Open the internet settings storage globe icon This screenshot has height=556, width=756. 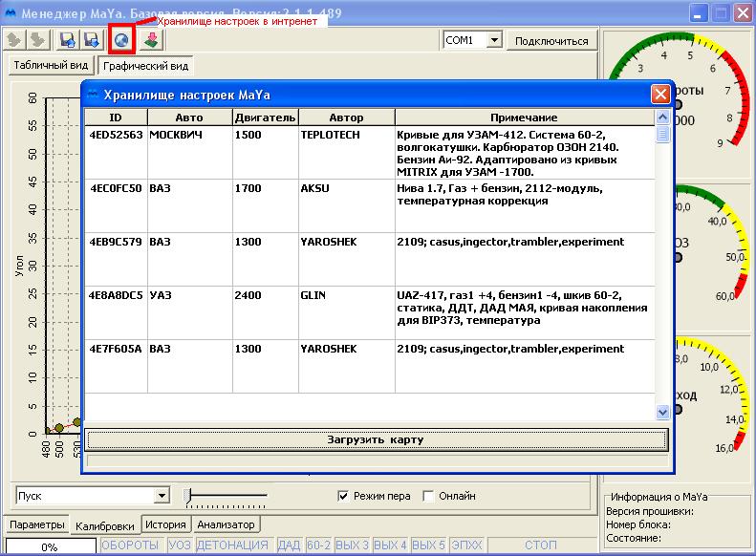(x=121, y=40)
